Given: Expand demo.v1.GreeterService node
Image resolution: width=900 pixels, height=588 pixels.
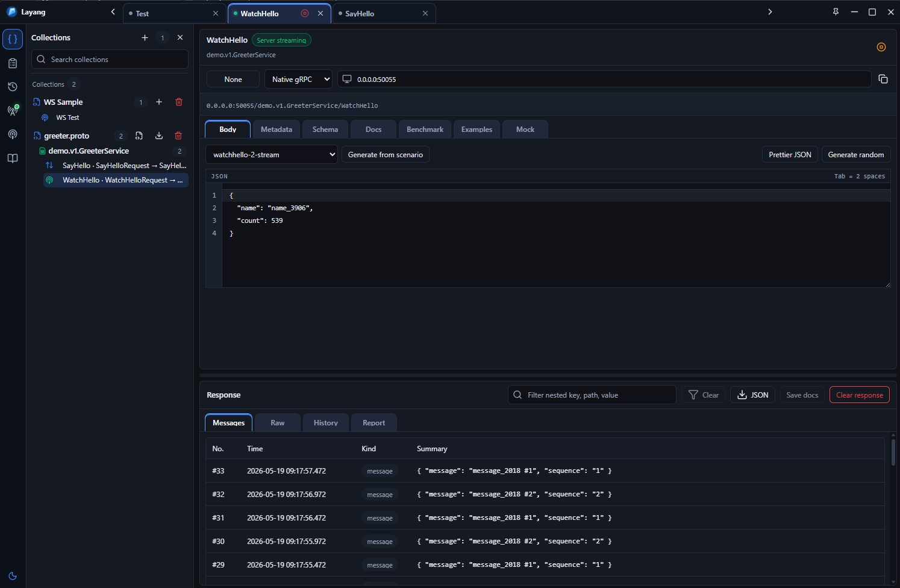Looking at the screenshot, I should tap(89, 151).
